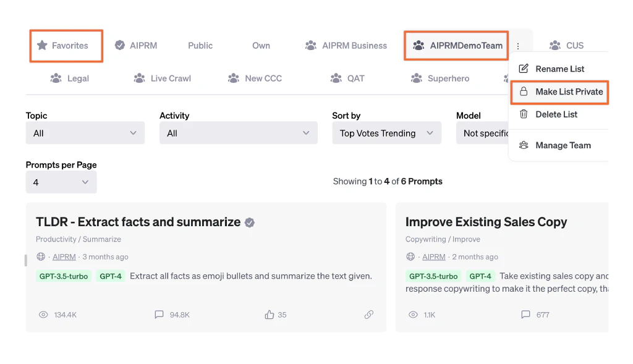Click the AIPRM Business team icon
The height and width of the screenshot is (364, 633).
(x=310, y=45)
